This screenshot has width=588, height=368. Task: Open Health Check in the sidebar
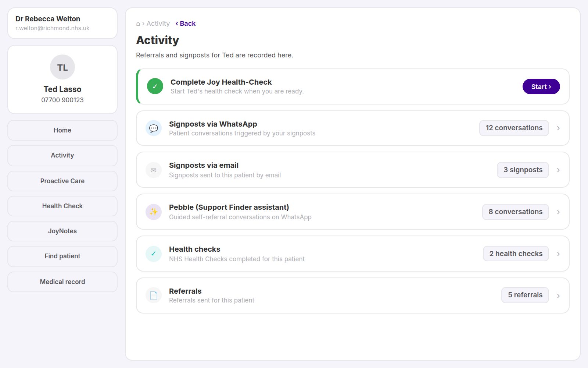(x=62, y=206)
